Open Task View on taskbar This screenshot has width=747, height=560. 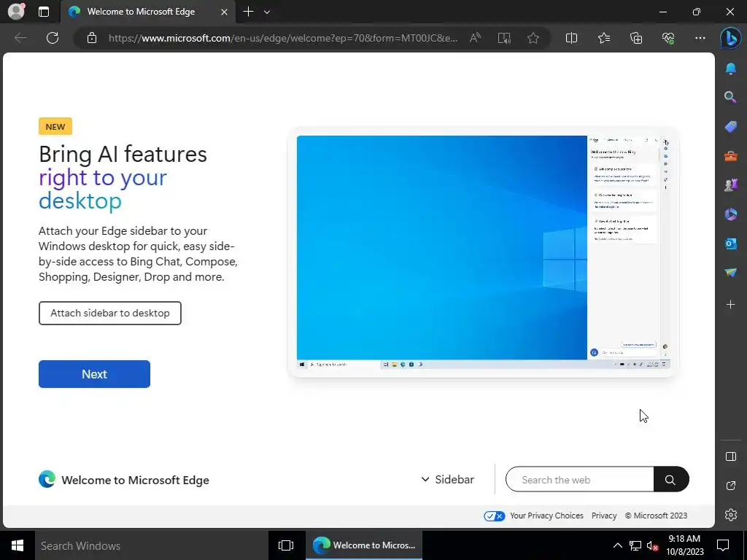point(286,545)
